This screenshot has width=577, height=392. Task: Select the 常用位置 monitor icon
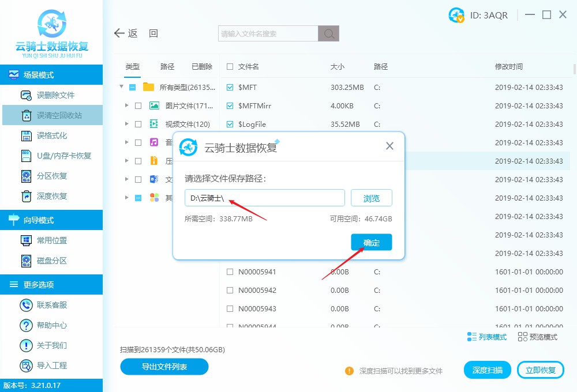tap(26, 240)
